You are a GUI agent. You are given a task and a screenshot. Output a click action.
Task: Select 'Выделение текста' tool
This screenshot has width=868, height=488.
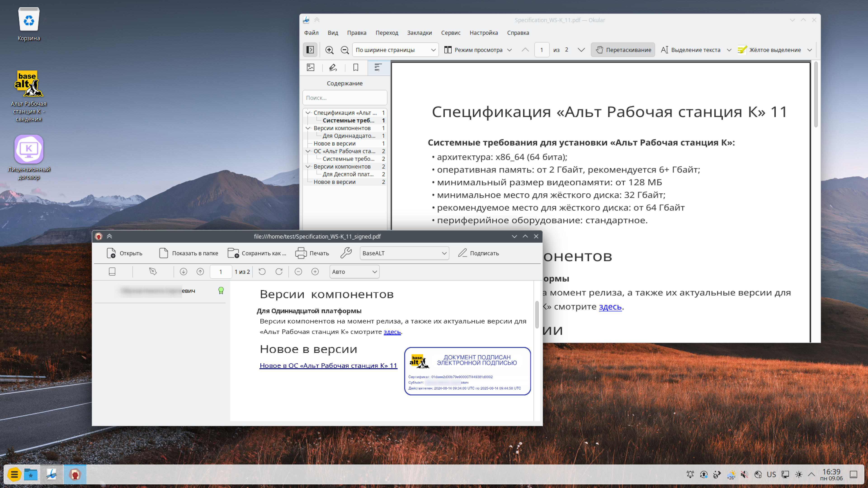click(x=691, y=50)
